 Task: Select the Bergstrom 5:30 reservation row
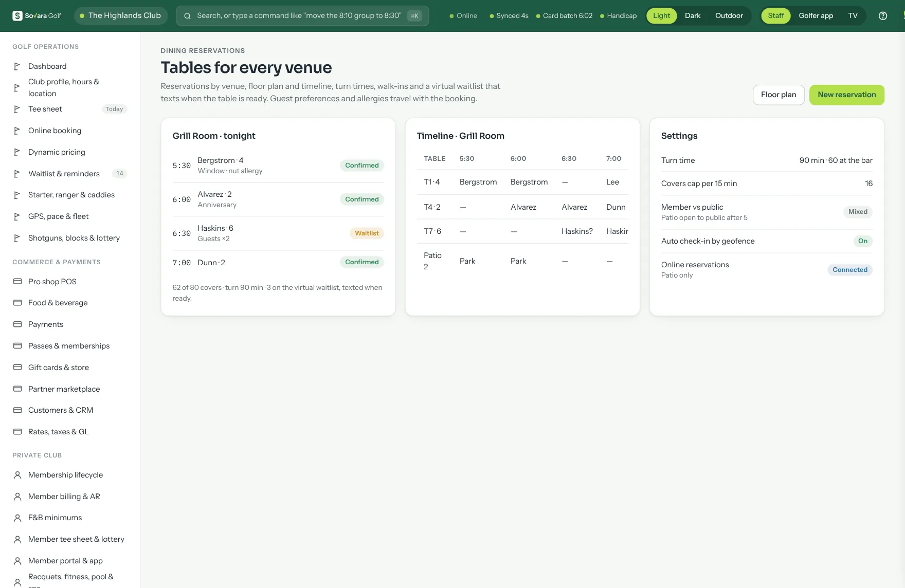(x=278, y=166)
